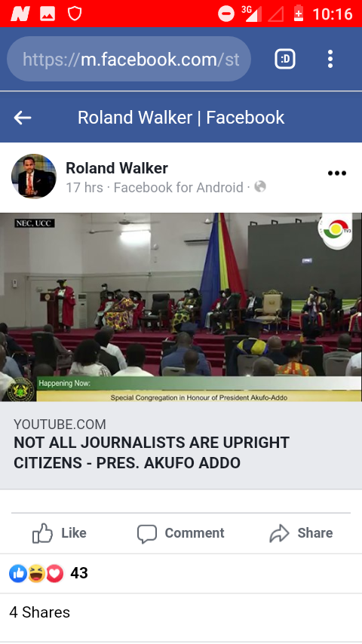Tap the blue like reaction icon

coord(18,573)
